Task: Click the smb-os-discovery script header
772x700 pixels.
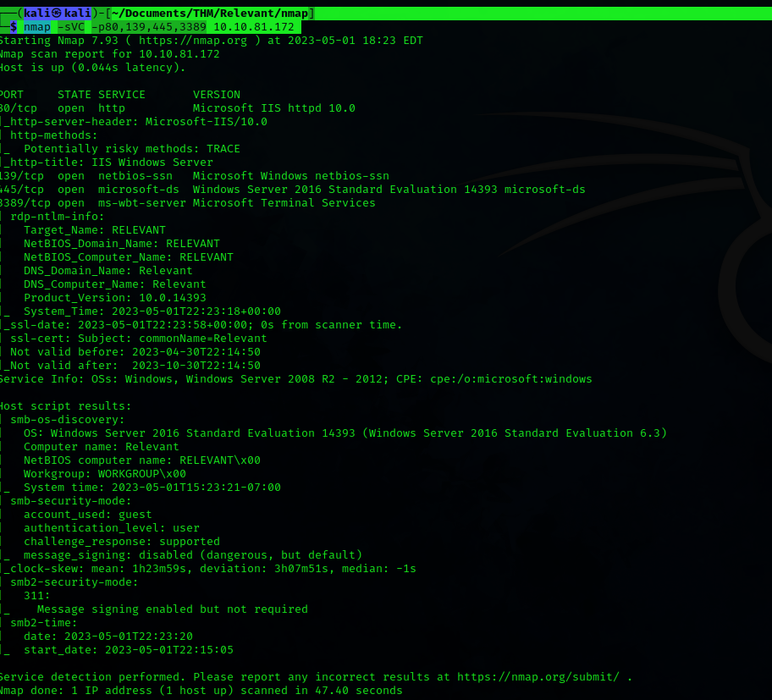Action: coord(67,420)
